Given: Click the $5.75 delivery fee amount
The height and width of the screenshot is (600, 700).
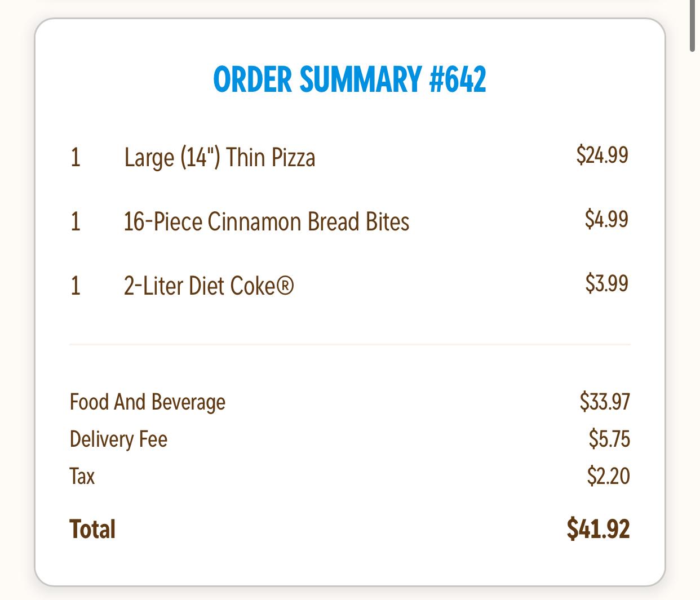Looking at the screenshot, I should (609, 438).
